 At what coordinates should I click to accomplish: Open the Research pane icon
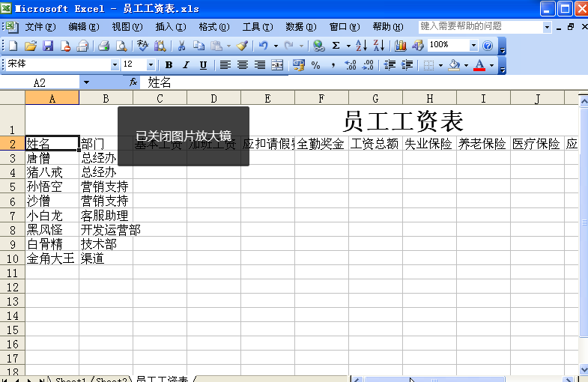click(x=160, y=46)
